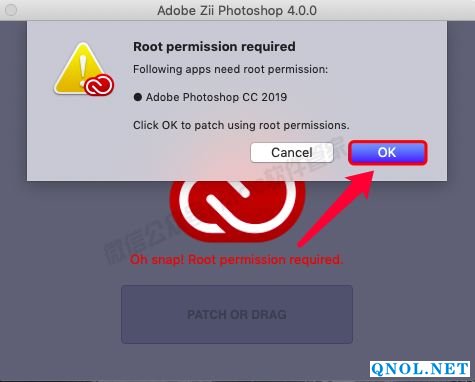Viewport: 475px width, 382px height.
Task: Click the gray window close button
Action: (x=11, y=10)
